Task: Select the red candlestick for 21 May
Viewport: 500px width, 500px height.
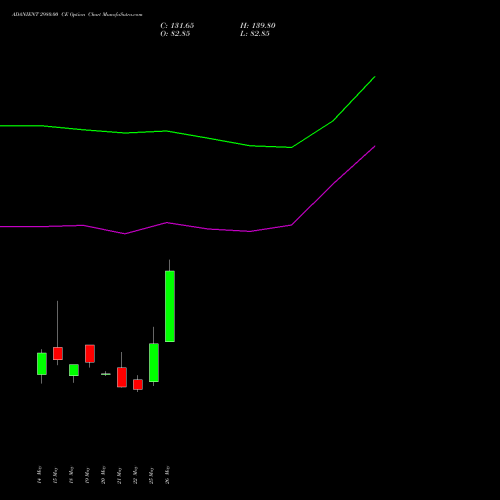Action: (122, 377)
